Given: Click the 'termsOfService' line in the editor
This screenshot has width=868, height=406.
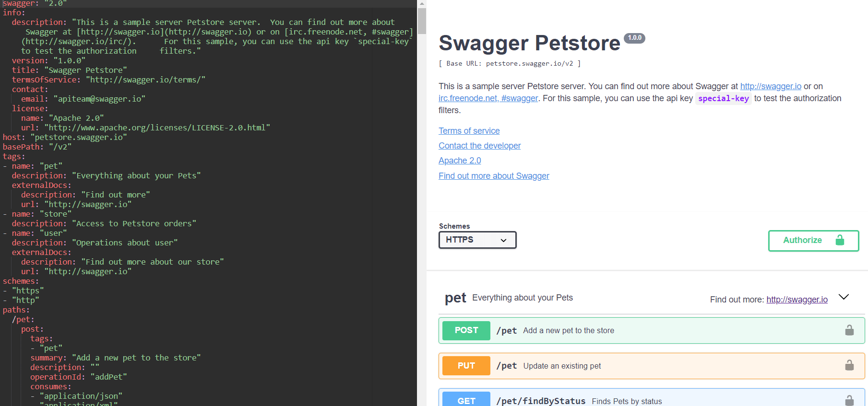Looking at the screenshot, I should pyautogui.click(x=108, y=80).
